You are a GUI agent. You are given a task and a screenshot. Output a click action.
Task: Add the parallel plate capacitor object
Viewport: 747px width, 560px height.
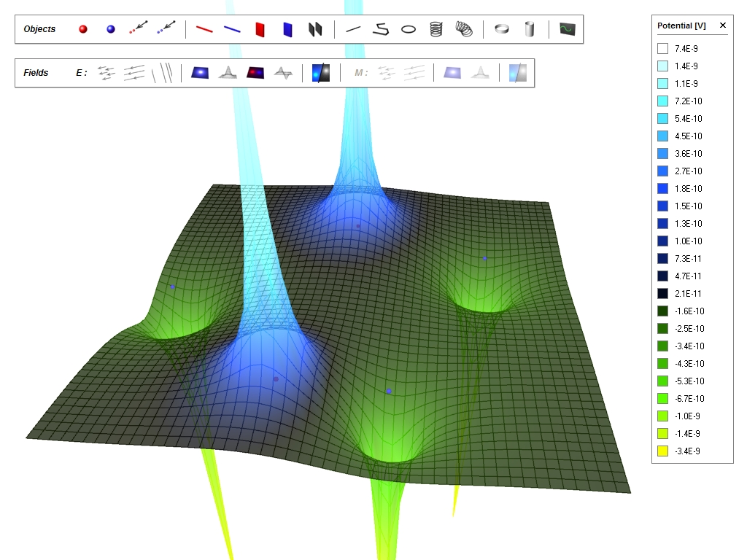(x=315, y=29)
